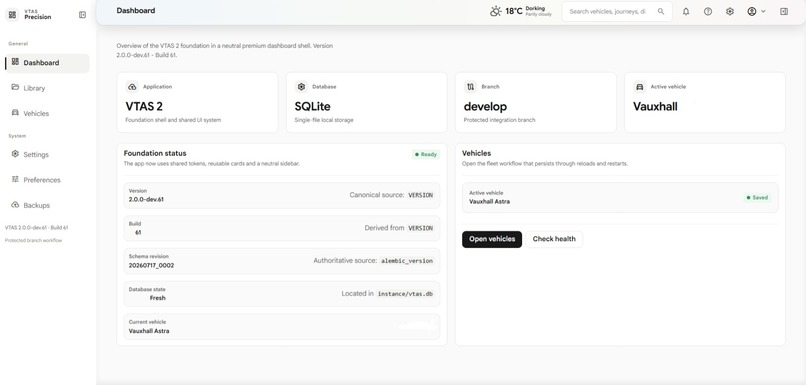This screenshot has width=806, height=385.
Task: Click the Library folder icon in the sidebar
Action: coord(15,87)
